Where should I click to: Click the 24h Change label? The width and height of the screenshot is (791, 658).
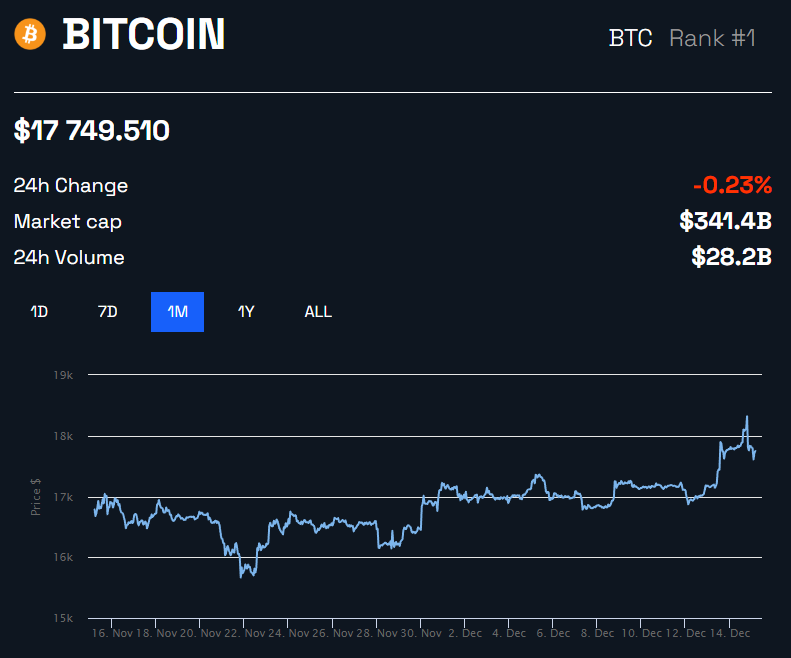[71, 186]
